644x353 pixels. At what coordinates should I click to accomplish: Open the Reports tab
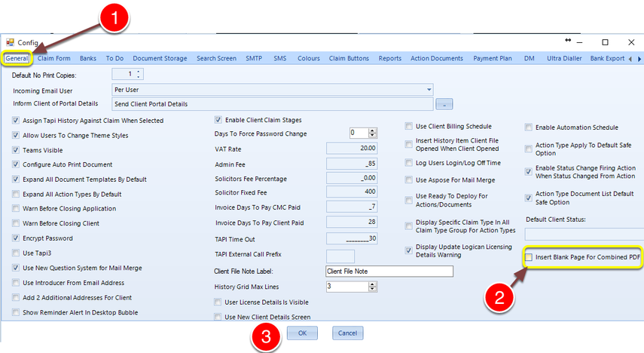(x=389, y=58)
